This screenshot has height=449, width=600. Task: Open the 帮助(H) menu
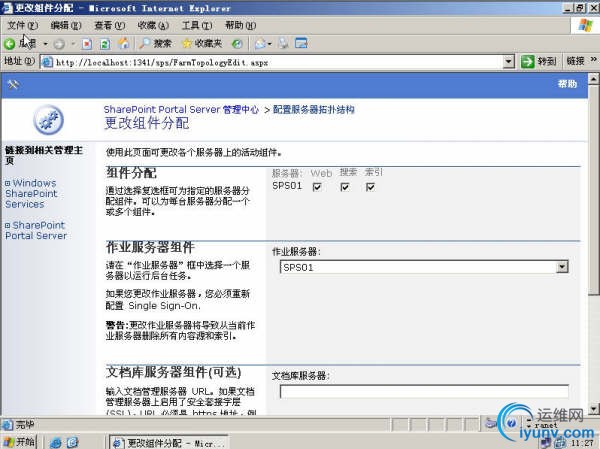tap(240, 26)
